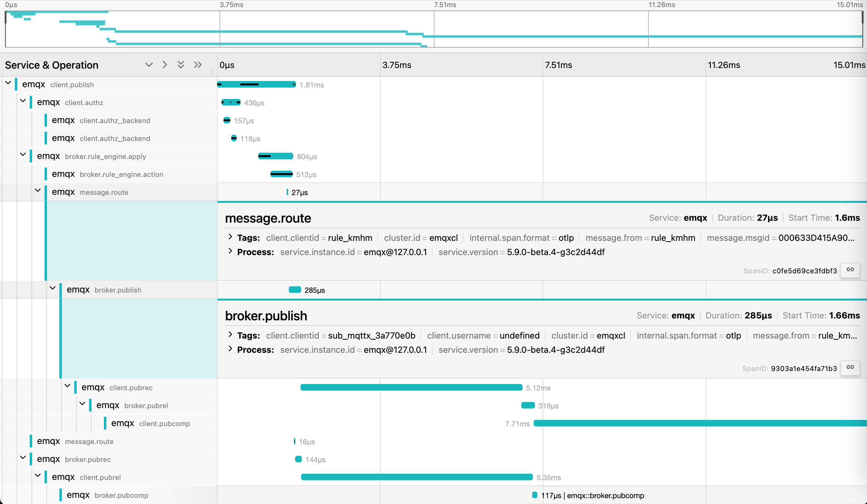This screenshot has width=867, height=504.
Task: Click the 117µs broker.pubcomp span bar
Action: [x=535, y=495]
